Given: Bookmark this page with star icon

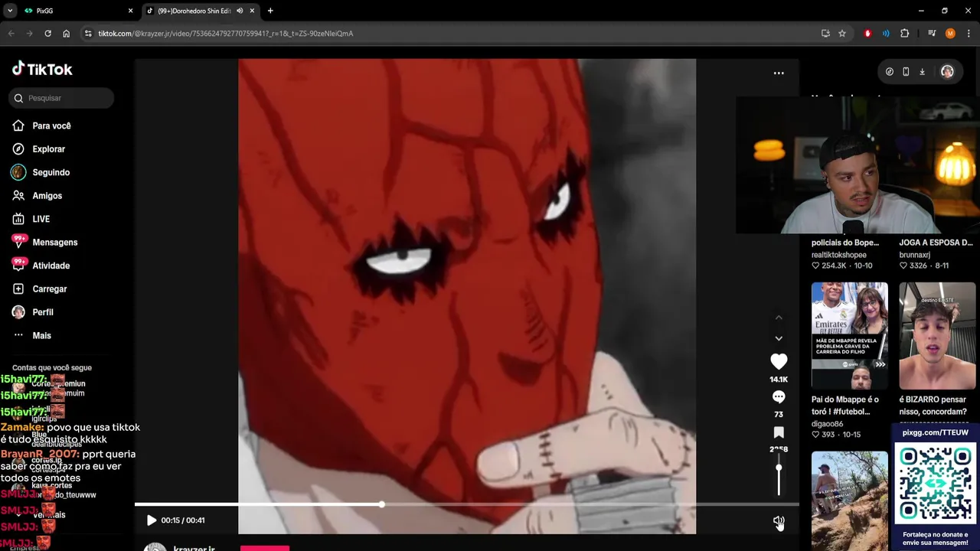Looking at the screenshot, I should [842, 34].
